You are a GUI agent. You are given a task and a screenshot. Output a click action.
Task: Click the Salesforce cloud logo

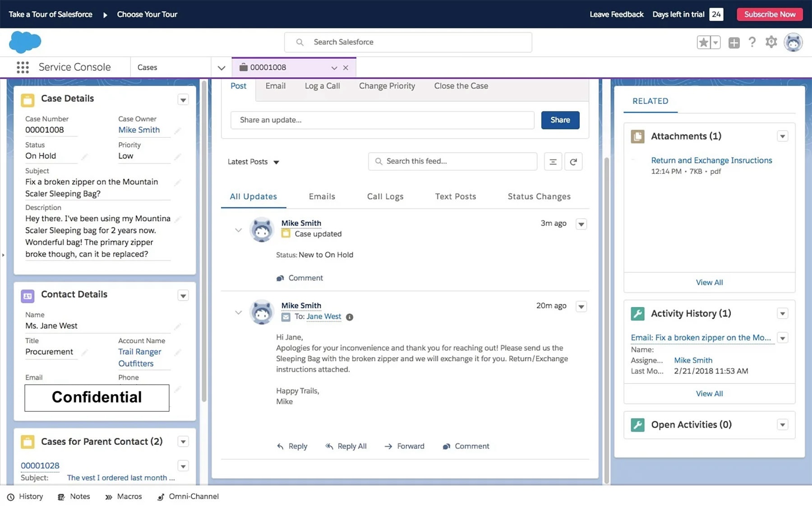[25, 42]
